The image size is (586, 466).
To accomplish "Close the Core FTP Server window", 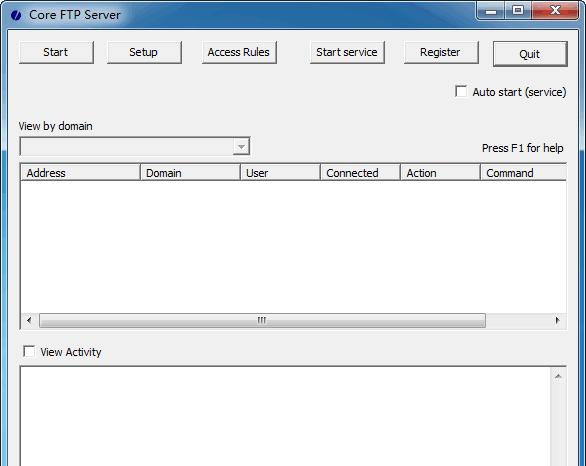I will point(555,10).
